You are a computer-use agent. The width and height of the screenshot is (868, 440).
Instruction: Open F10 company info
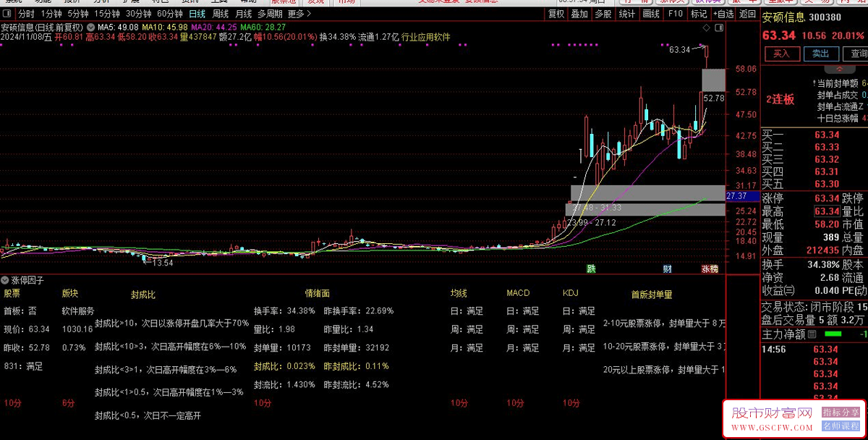point(675,14)
